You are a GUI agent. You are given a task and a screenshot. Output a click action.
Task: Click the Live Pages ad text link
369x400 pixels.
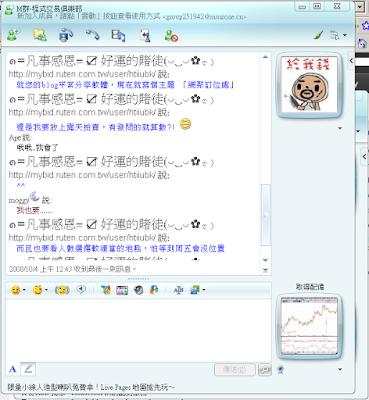point(90,387)
